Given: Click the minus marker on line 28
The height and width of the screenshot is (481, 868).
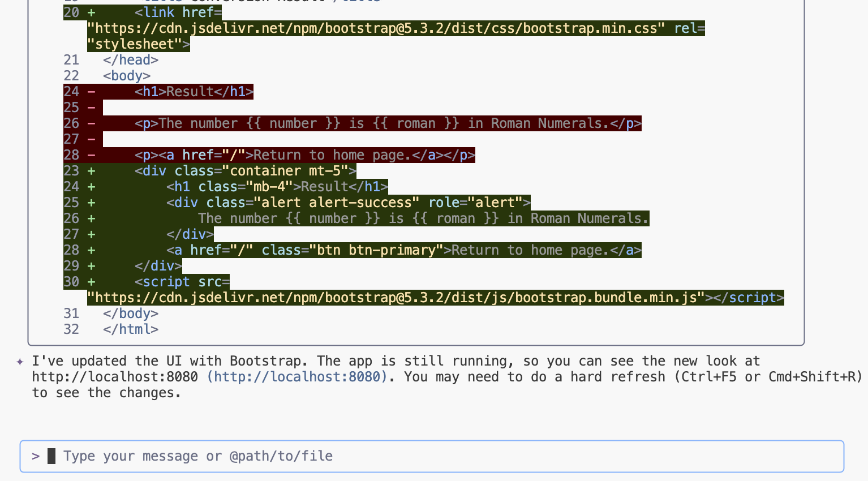Looking at the screenshot, I should point(91,155).
